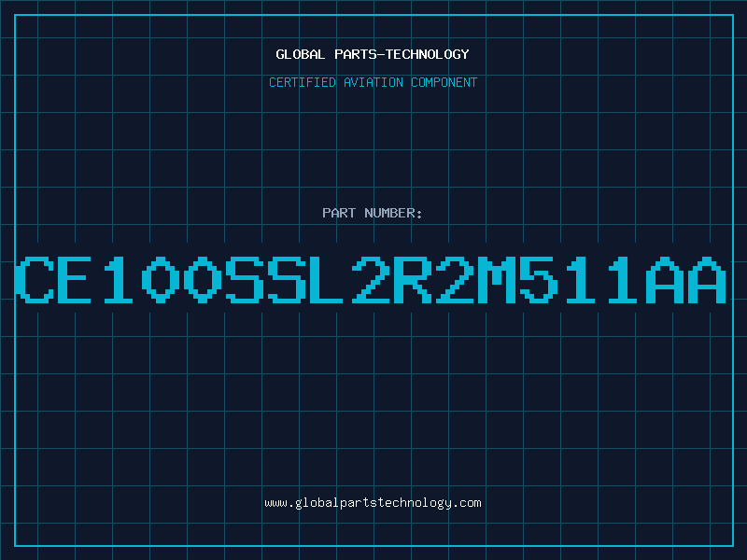Open the www.globalpartstechnology.com link
The image size is (747, 560).
[x=373, y=503]
